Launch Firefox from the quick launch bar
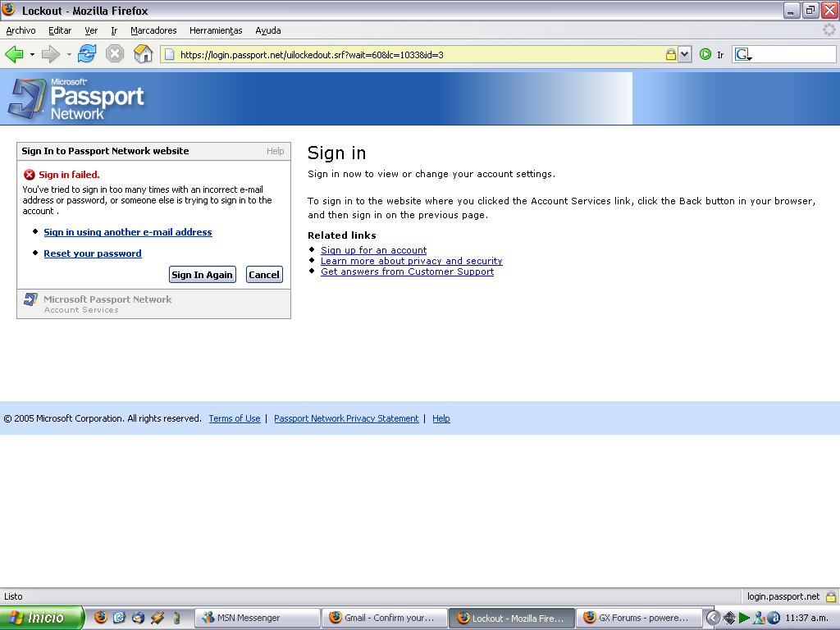840x630 pixels. click(x=101, y=618)
